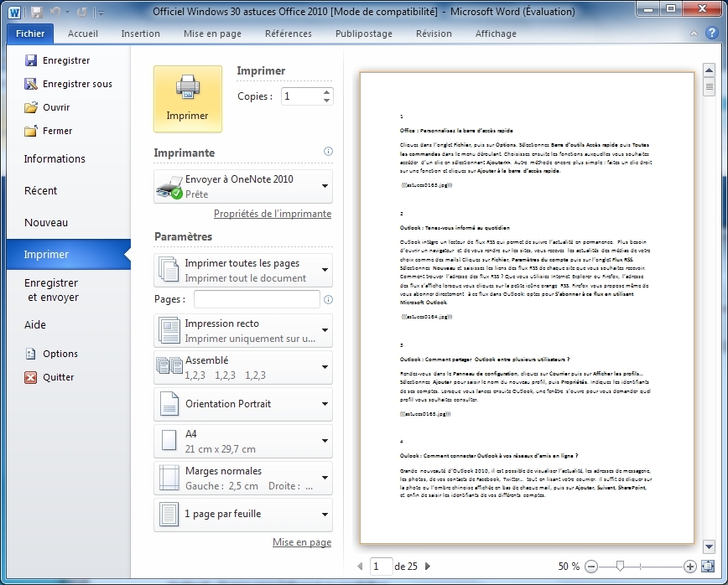Open the Customize Quick Access Toolbar arrow

coord(100,13)
